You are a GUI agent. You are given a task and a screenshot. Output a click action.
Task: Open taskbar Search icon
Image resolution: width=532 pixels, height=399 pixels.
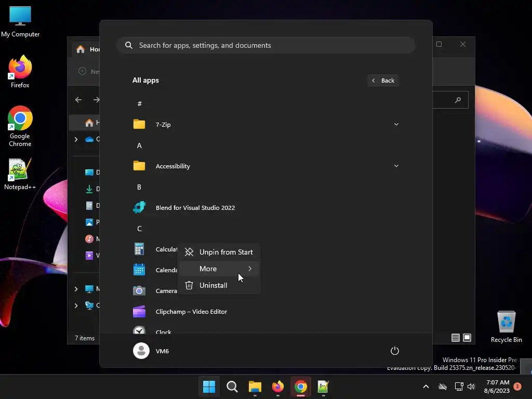tap(232, 387)
